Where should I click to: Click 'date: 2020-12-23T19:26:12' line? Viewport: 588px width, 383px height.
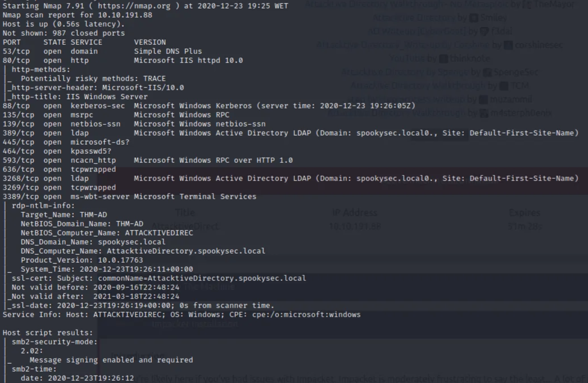click(x=77, y=378)
